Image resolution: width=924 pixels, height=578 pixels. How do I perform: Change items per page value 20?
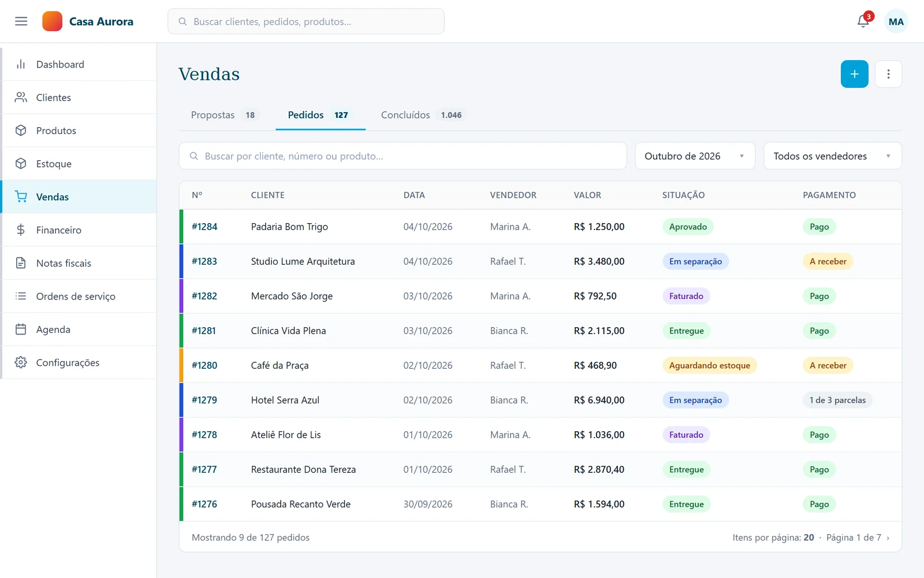point(809,538)
